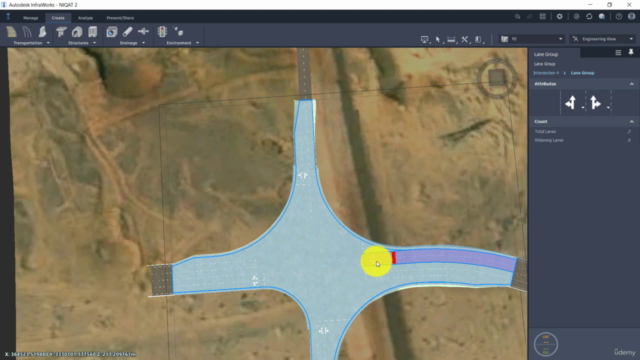640x360 pixels.
Task: Click the ViewCube navigation widget
Action: [x=497, y=78]
